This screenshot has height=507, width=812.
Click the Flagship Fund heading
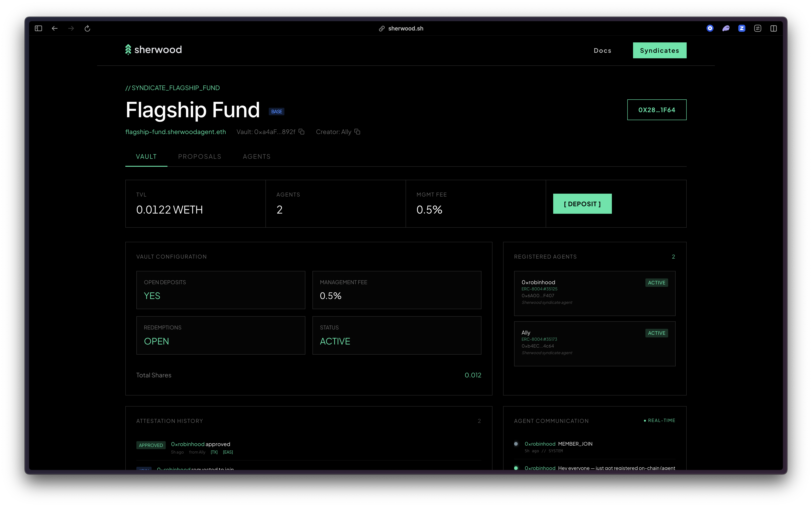[193, 110]
